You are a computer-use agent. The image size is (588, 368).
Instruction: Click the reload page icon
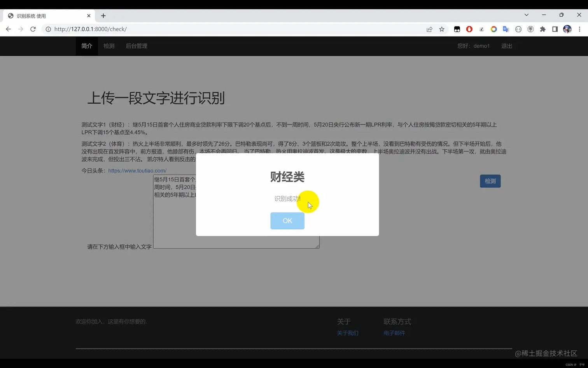(x=33, y=29)
